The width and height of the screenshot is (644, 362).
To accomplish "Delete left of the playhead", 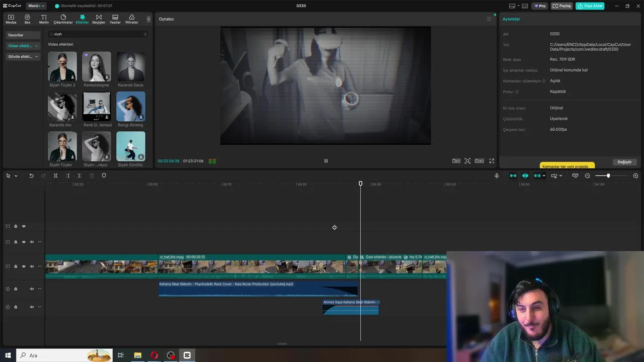I will click(67, 175).
